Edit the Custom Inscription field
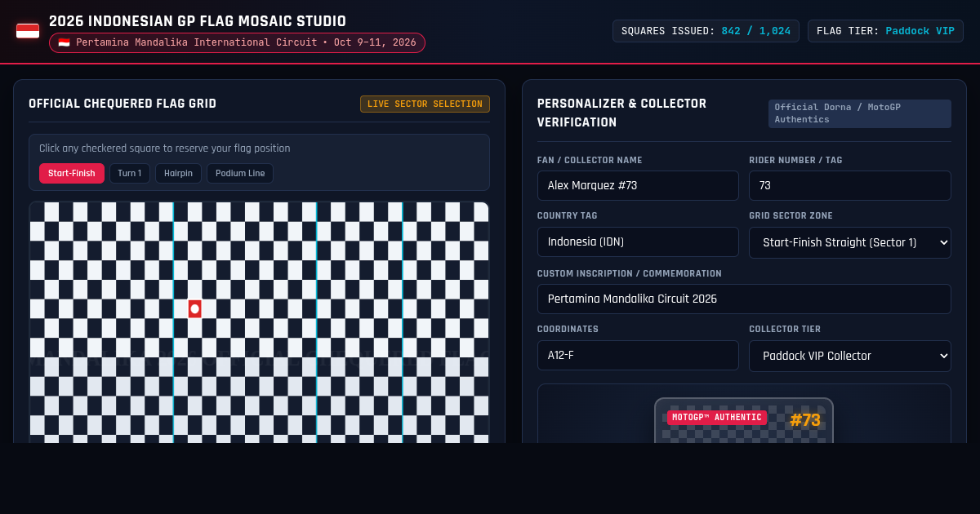This screenshot has width=980, height=514. (x=744, y=299)
